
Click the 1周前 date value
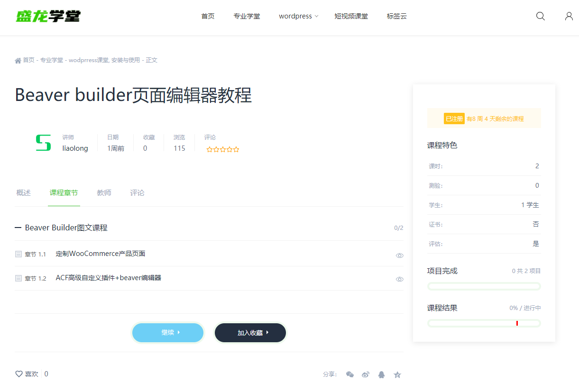(x=116, y=148)
